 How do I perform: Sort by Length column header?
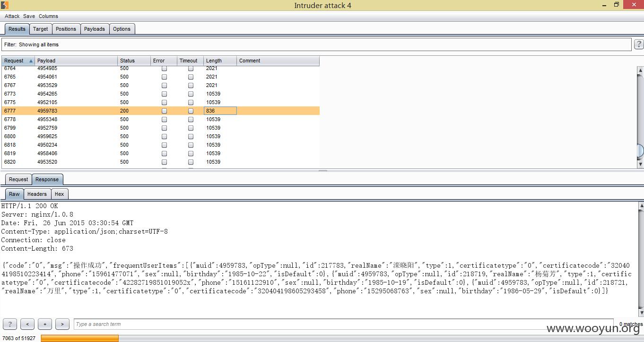[220, 61]
